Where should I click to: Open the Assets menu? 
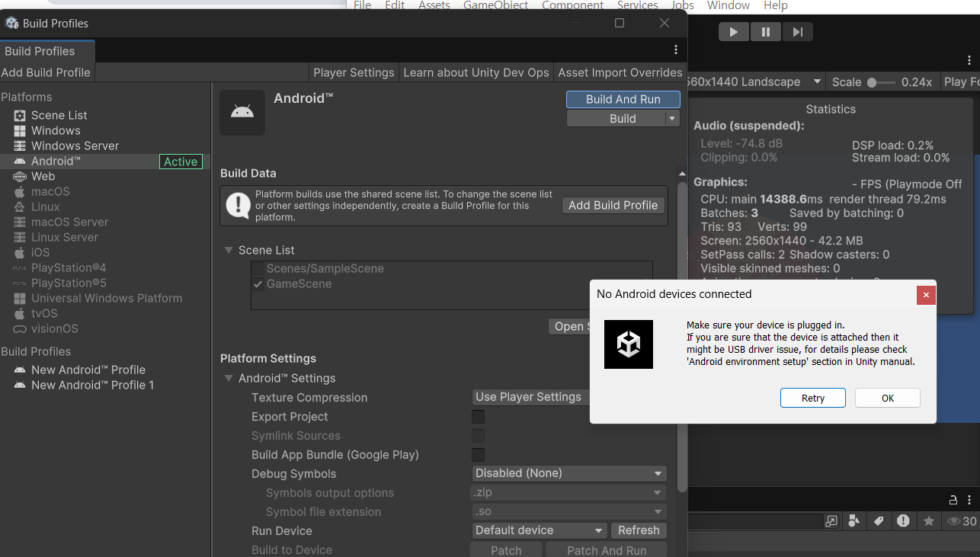(x=434, y=5)
